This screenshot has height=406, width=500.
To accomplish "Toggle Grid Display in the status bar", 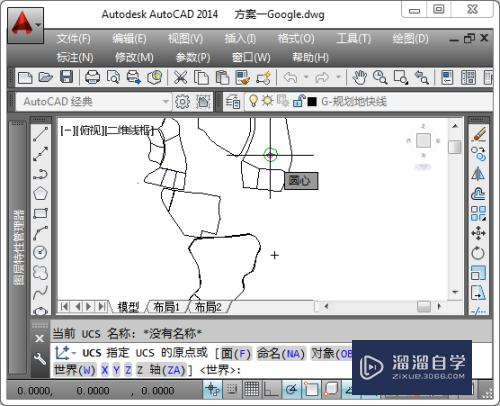I will 251,389.
